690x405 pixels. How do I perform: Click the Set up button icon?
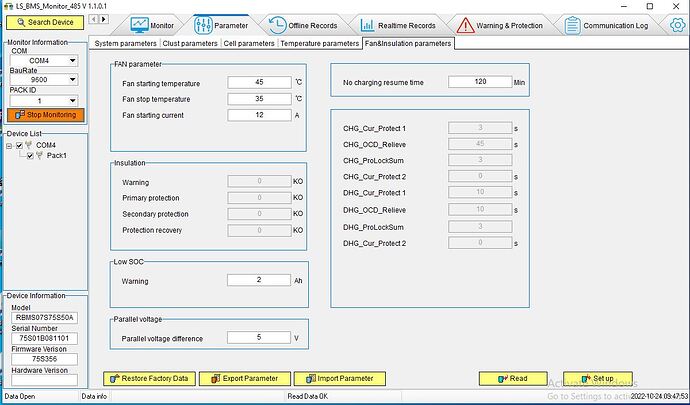tap(586, 379)
